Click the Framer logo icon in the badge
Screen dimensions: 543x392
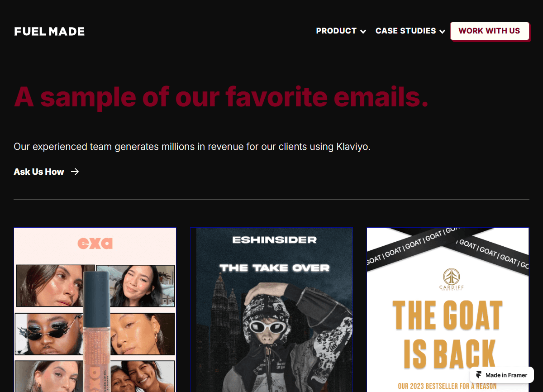click(479, 375)
